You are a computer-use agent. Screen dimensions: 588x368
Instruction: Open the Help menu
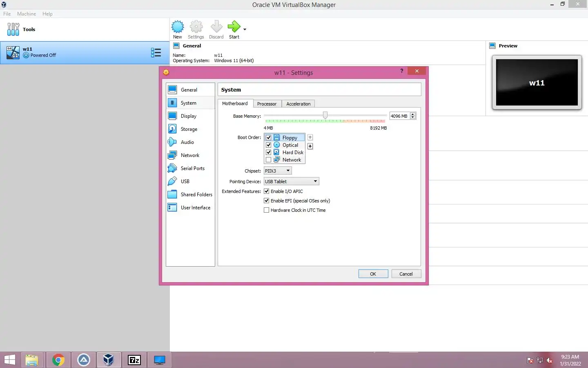click(x=47, y=13)
